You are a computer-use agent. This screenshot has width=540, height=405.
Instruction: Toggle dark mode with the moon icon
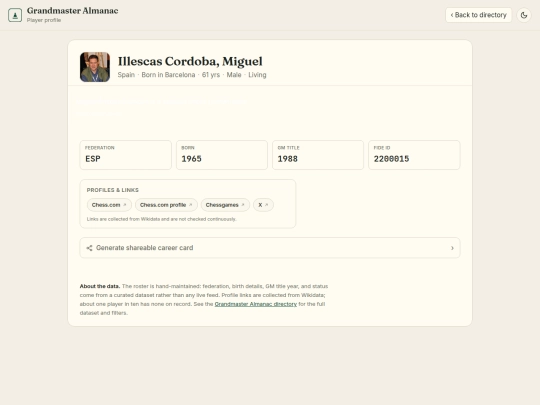(524, 15)
